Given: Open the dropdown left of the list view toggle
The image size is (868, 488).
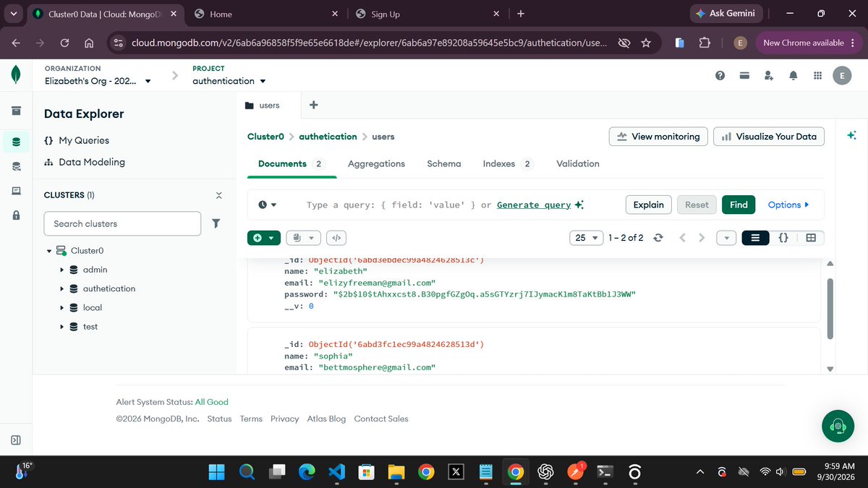Looking at the screenshot, I should [727, 237].
